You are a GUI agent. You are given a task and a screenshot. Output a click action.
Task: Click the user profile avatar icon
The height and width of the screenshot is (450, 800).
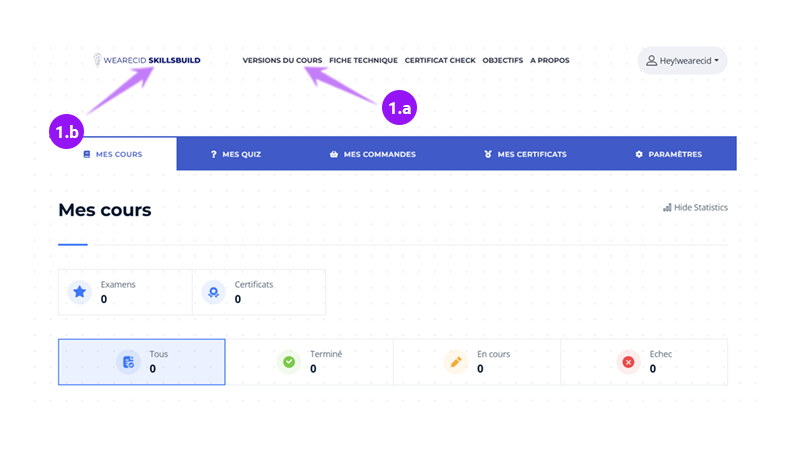[652, 61]
